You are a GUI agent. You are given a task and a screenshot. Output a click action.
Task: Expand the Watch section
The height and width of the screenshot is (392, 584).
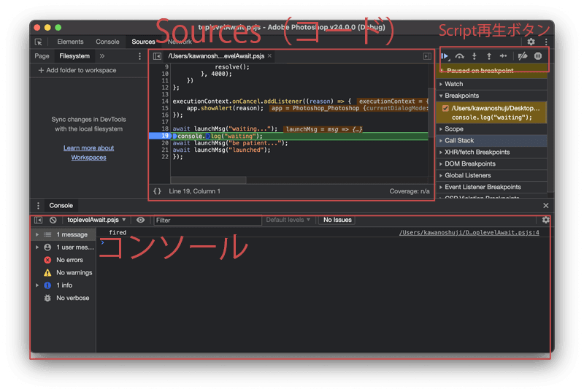tap(491, 84)
